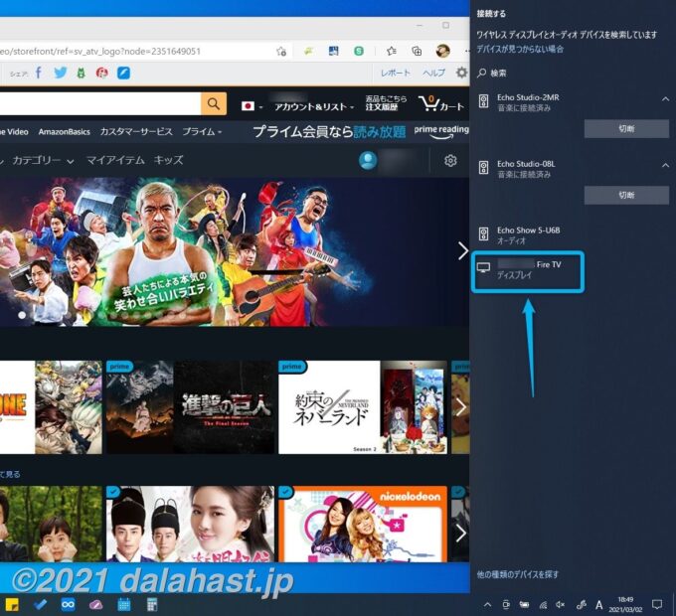Open browser favorites list icon
The width and height of the screenshot is (676, 616).
click(x=392, y=52)
